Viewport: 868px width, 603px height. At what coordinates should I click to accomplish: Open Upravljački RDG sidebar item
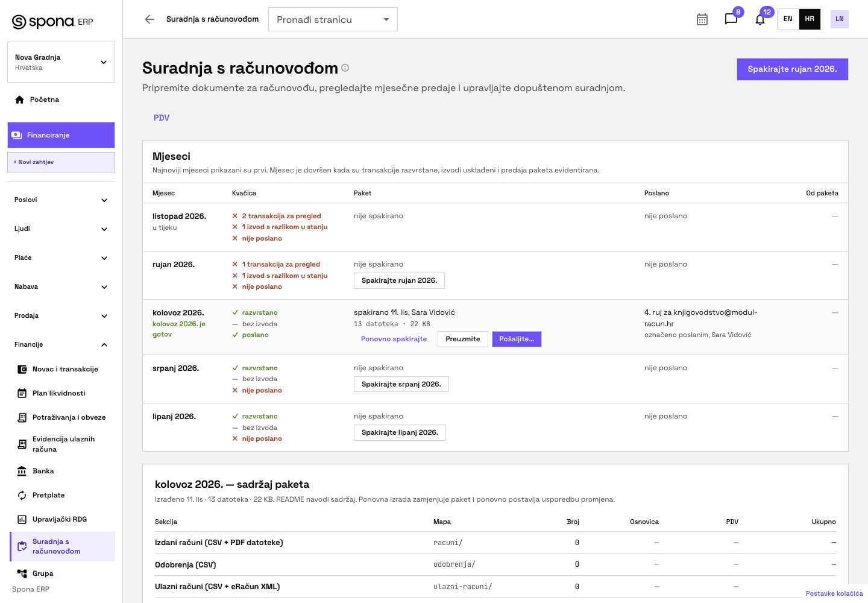coord(62,519)
